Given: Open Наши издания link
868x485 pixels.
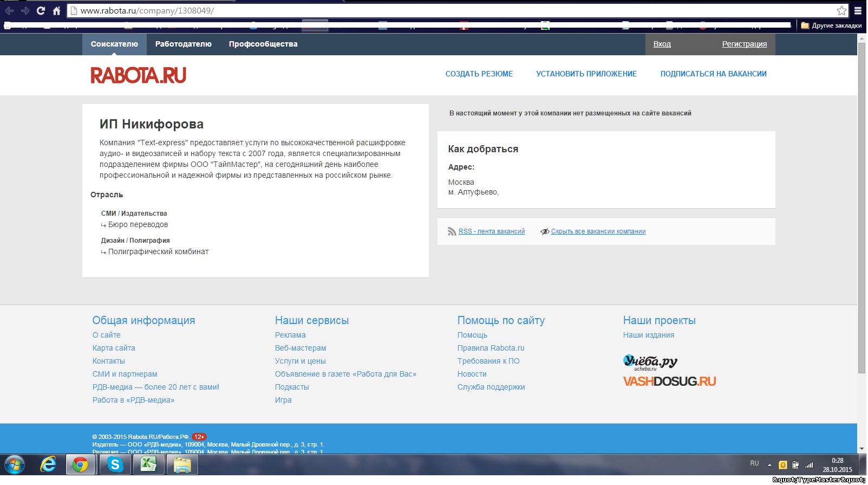Looking at the screenshot, I should point(648,335).
